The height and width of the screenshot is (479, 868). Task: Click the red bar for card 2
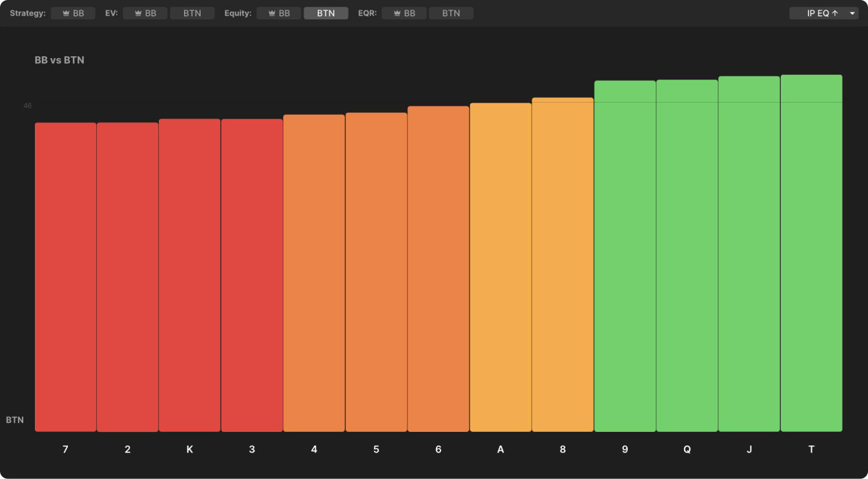pos(127,277)
